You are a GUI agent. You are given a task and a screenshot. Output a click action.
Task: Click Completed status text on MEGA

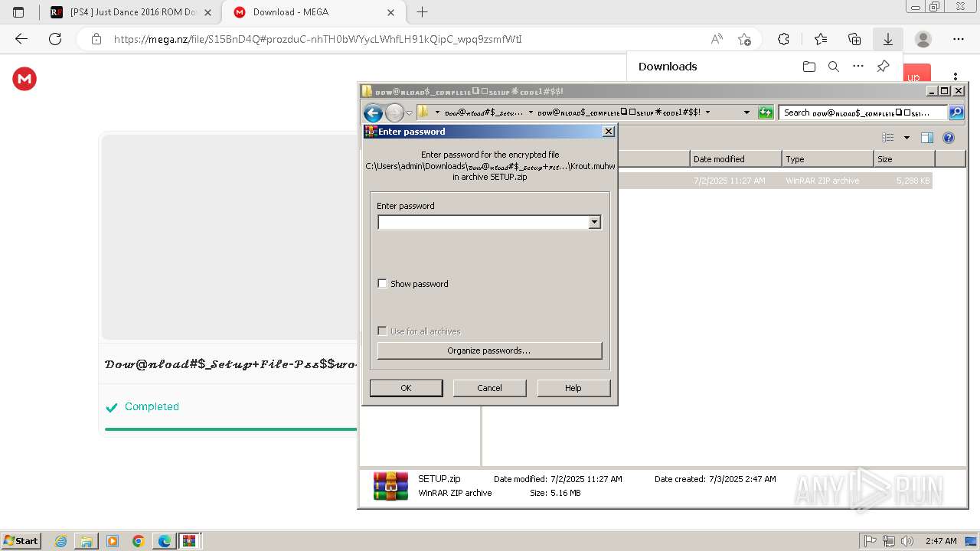pyautogui.click(x=152, y=407)
